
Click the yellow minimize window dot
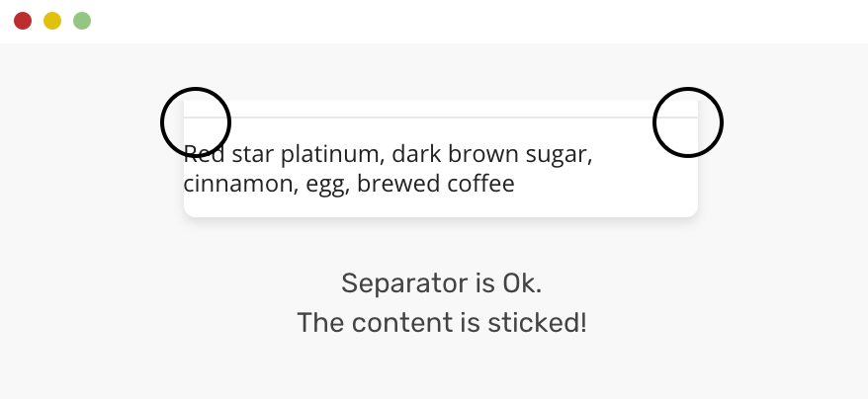(52, 21)
